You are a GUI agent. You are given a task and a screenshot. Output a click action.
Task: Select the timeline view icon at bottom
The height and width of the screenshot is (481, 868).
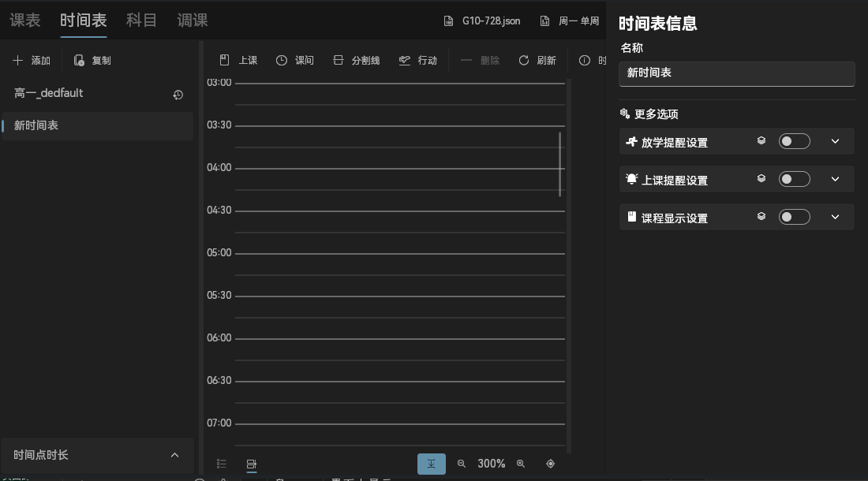(252, 464)
